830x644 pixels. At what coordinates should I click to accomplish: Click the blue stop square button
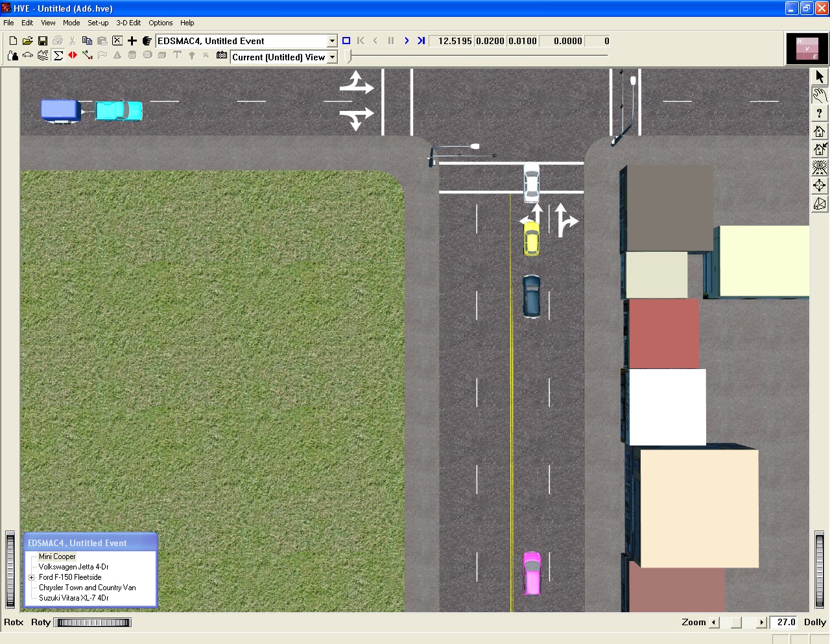(346, 41)
